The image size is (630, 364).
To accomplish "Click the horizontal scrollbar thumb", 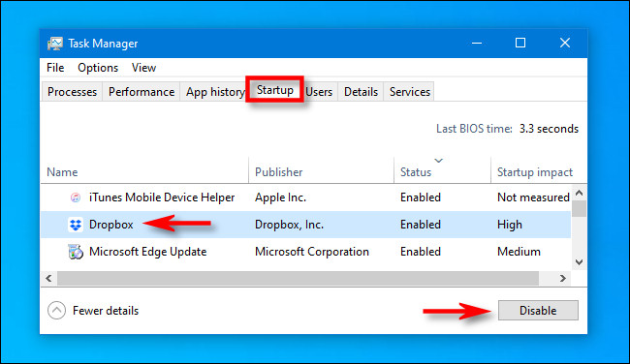I will (x=298, y=278).
